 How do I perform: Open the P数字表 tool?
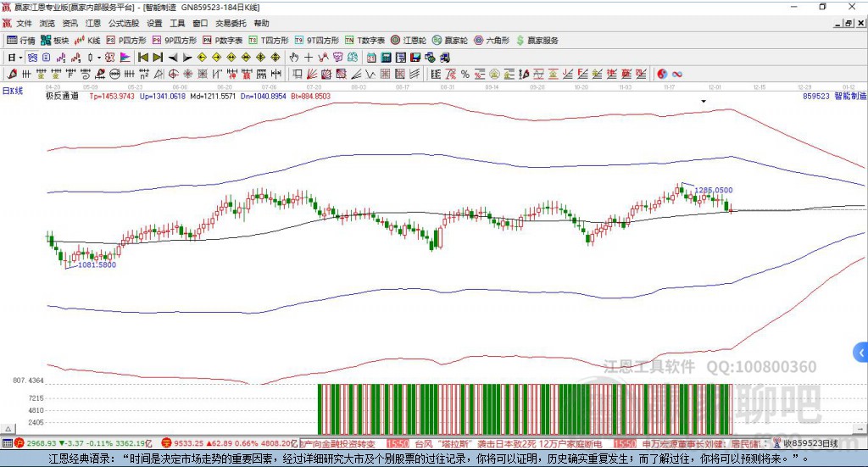pyautogui.click(x=223, y=41)
